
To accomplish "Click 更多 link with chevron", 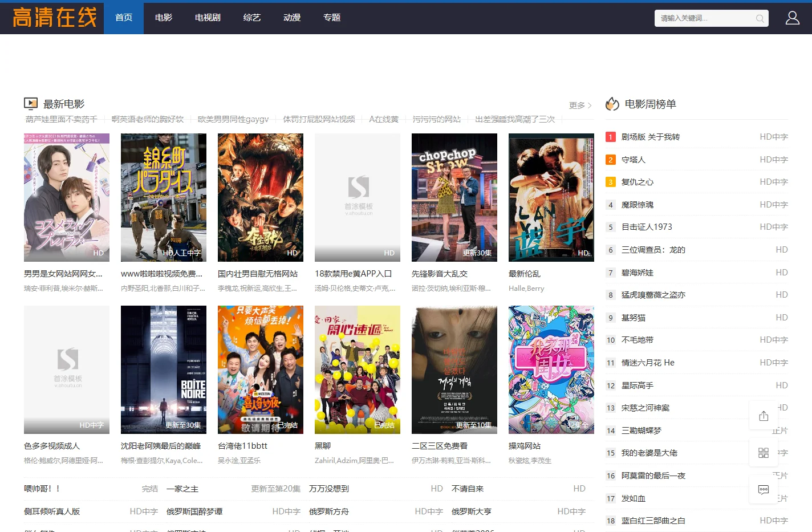I will (580, 105).
